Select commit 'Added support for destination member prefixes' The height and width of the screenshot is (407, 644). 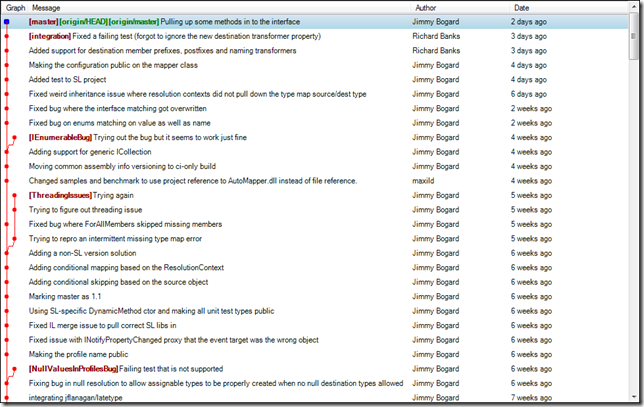pos(163,51)
